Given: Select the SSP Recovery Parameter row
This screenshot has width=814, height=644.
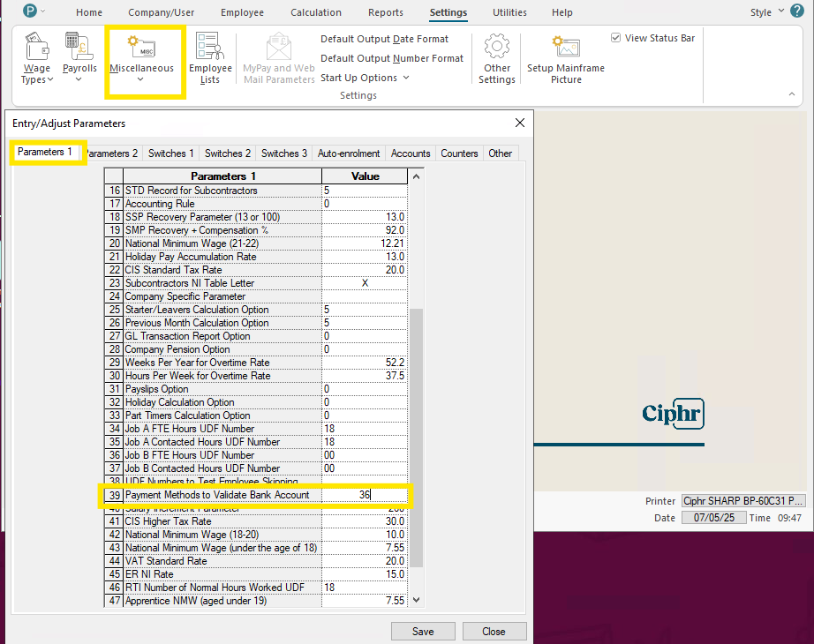Looking at the screenshot, I should click(x=255, y=217).
